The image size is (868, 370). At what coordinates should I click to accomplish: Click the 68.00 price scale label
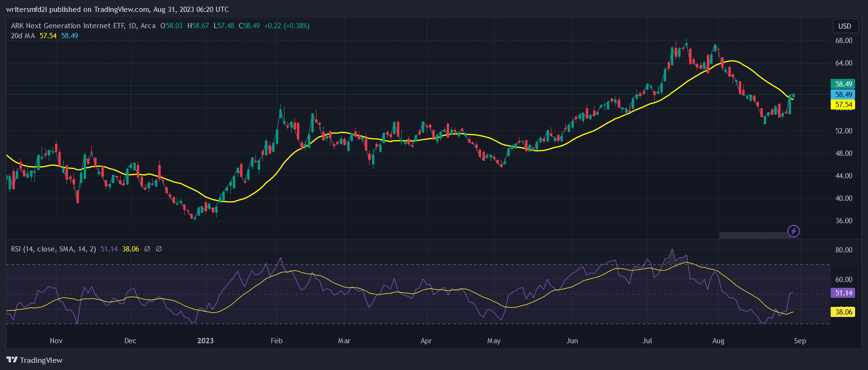tap(844, 41)
